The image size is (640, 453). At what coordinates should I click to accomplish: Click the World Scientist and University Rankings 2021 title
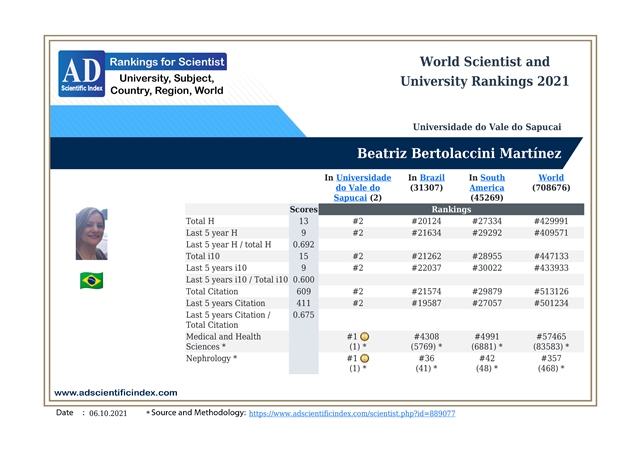coord(484,71)
